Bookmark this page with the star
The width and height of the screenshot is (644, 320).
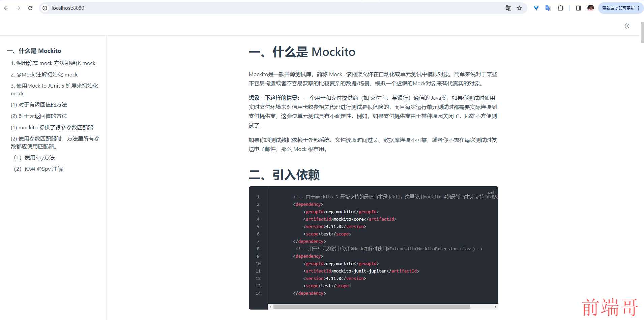tap(519, 8)
